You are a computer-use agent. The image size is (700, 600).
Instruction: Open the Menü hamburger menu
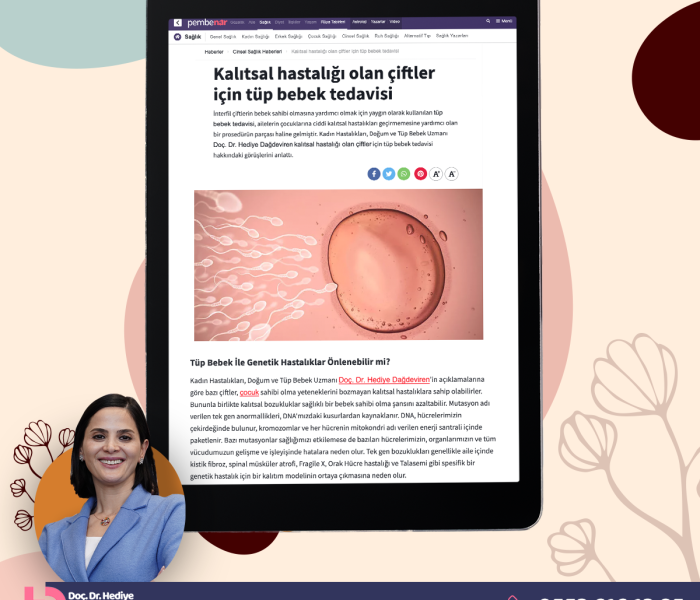[x=505, y=21]
